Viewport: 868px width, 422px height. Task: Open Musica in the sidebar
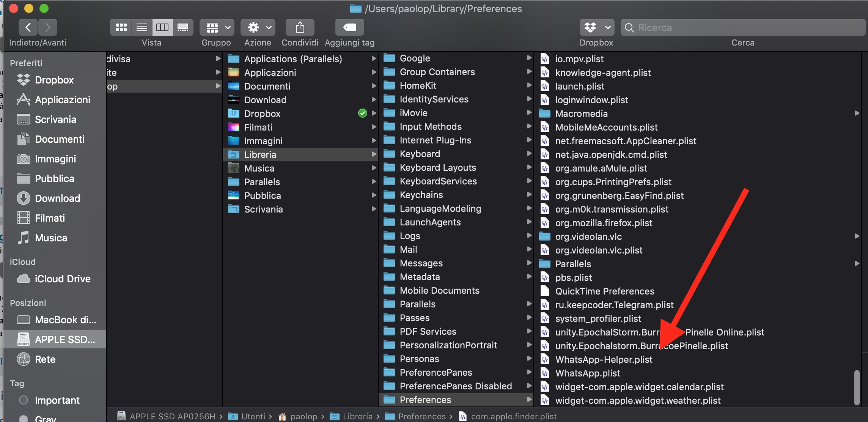point(54,238)
